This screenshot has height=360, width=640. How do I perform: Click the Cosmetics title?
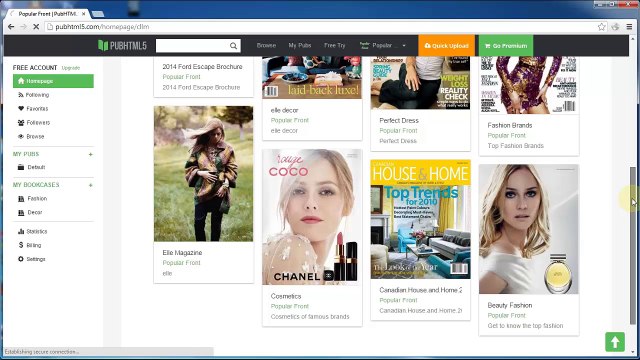pyautogui.click(x=286, y=296)
